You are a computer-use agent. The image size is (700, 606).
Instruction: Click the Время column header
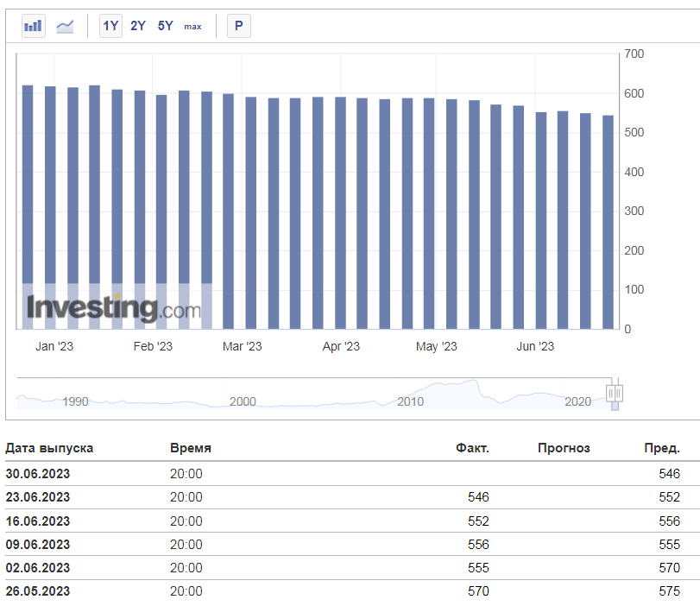tap(191, 448)
